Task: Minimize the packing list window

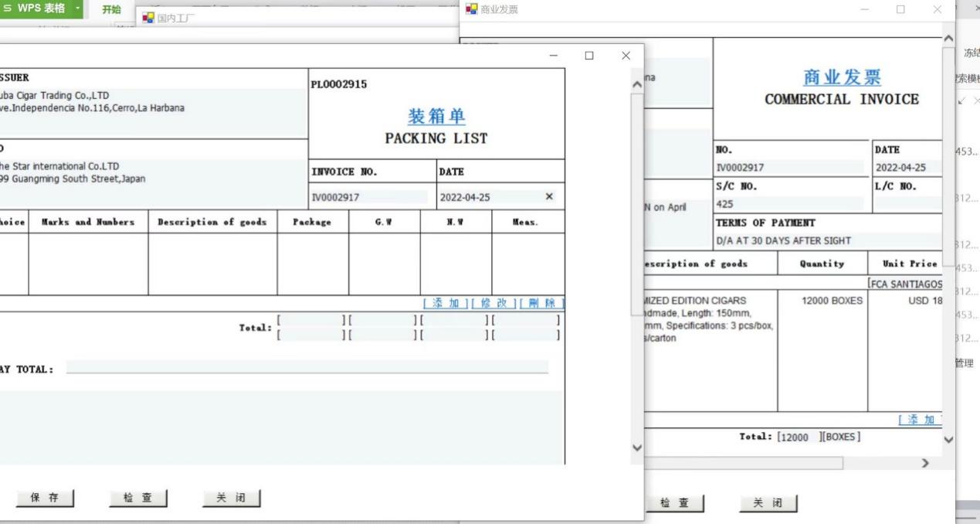Action: pos(553,56)
